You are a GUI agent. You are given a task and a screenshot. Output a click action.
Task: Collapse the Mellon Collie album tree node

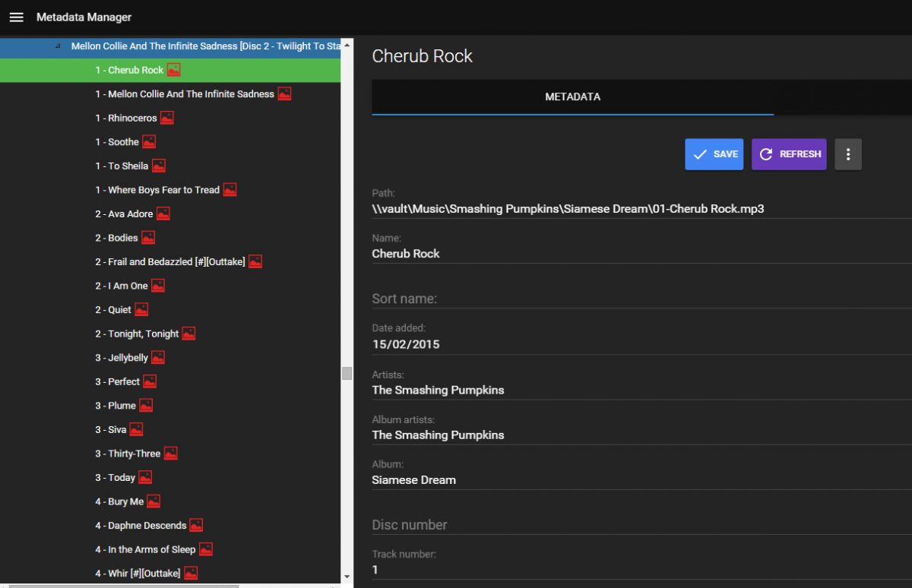point(59,46)
